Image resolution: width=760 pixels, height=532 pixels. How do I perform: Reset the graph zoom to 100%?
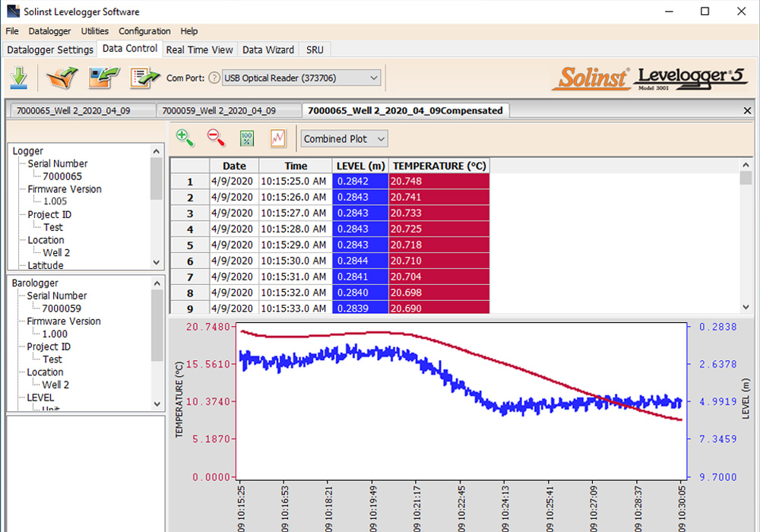[x=246, y=138]
